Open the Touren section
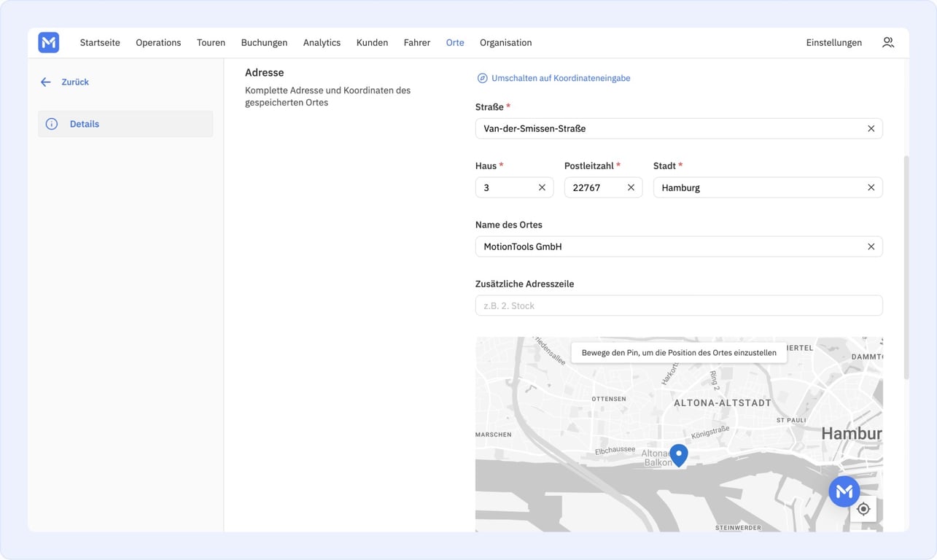 click(211, 42)
